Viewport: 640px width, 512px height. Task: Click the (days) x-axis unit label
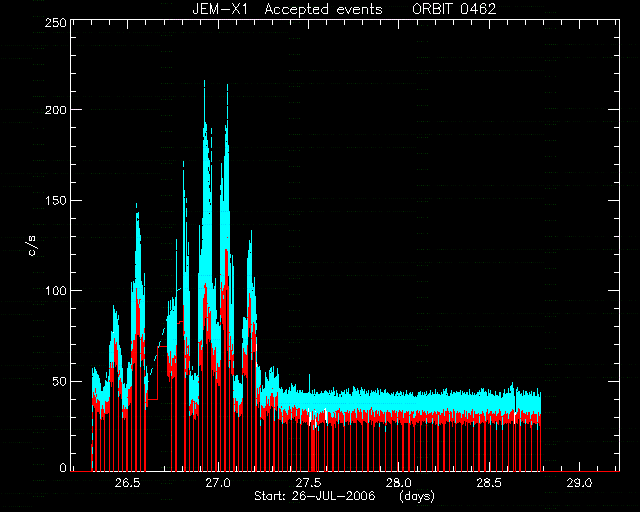click(x=417, y=496)
